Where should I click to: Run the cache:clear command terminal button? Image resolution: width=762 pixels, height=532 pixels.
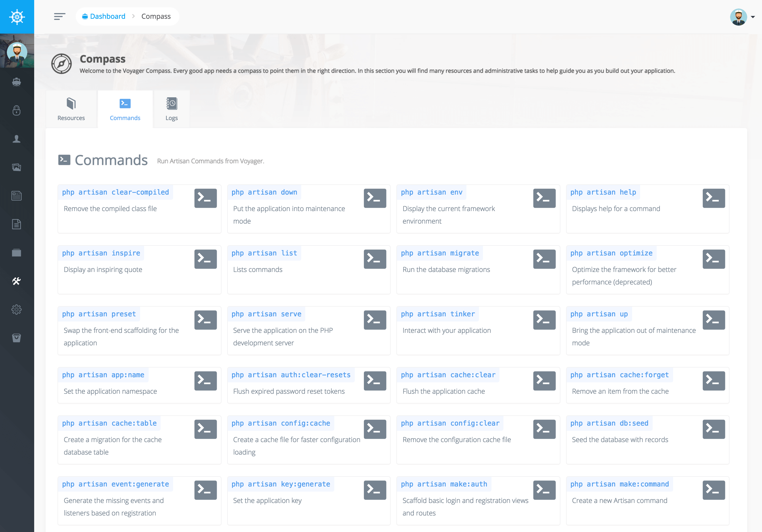tap(544, 381)
